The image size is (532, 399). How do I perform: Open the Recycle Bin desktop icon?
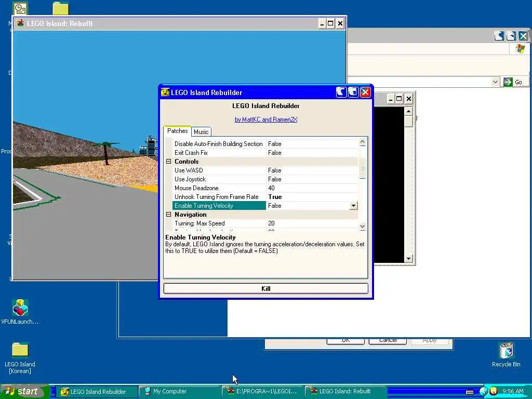click(x=506, y=350)
